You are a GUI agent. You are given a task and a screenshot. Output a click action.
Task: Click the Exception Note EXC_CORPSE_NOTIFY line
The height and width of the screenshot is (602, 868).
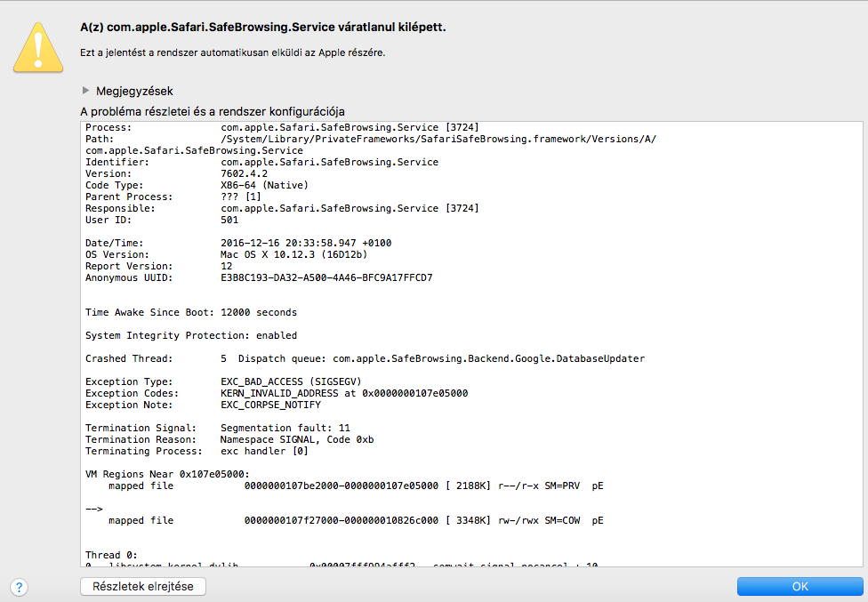tap(203, 405)
